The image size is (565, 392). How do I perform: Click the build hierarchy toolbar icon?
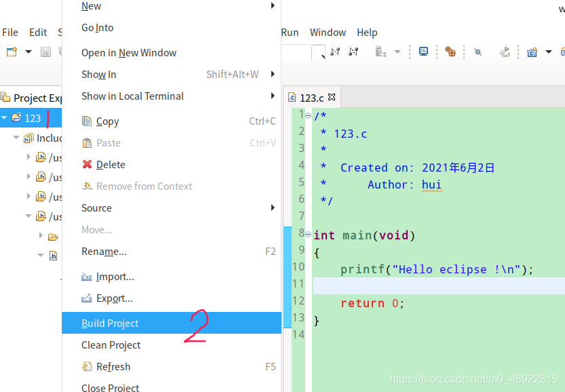click(x=381, y=52)
